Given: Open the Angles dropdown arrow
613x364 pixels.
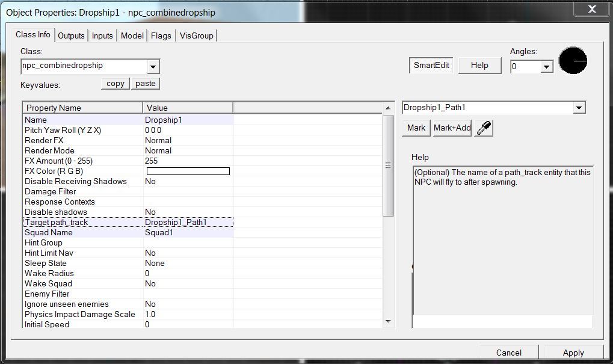Looking at the screenshot, I should pyautogui.click(x=547, y=66).
